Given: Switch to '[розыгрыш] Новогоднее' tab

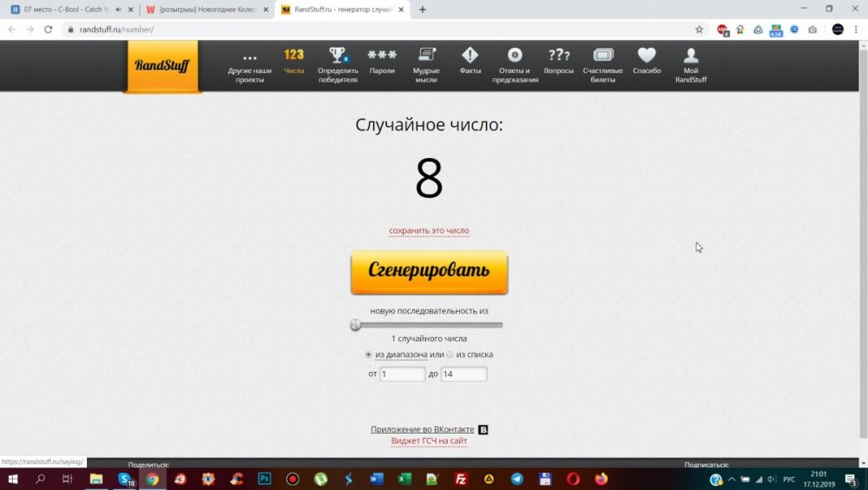Looking at the screenshot, I should click(208, 10).
